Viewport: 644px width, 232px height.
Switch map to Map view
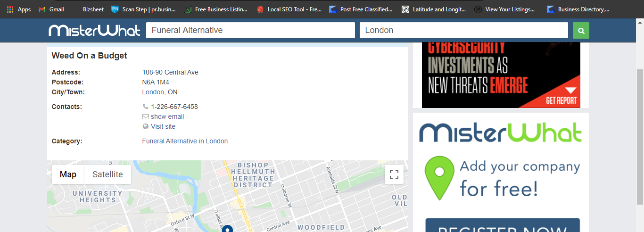click(x=68, y=174)
